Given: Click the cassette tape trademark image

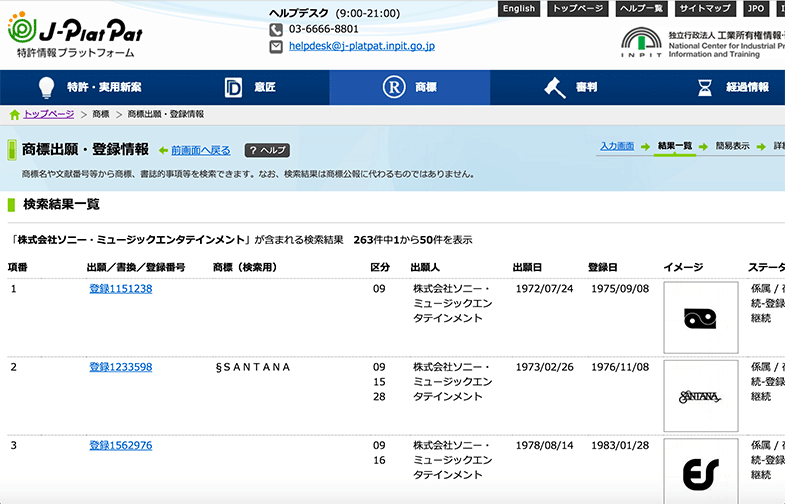Looking at the screenshot, I should coord(700,317).
